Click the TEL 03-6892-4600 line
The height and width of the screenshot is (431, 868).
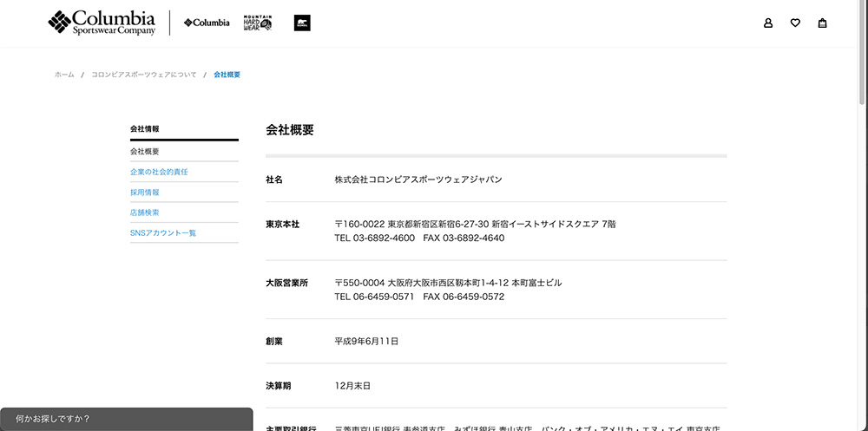point(419,238)
